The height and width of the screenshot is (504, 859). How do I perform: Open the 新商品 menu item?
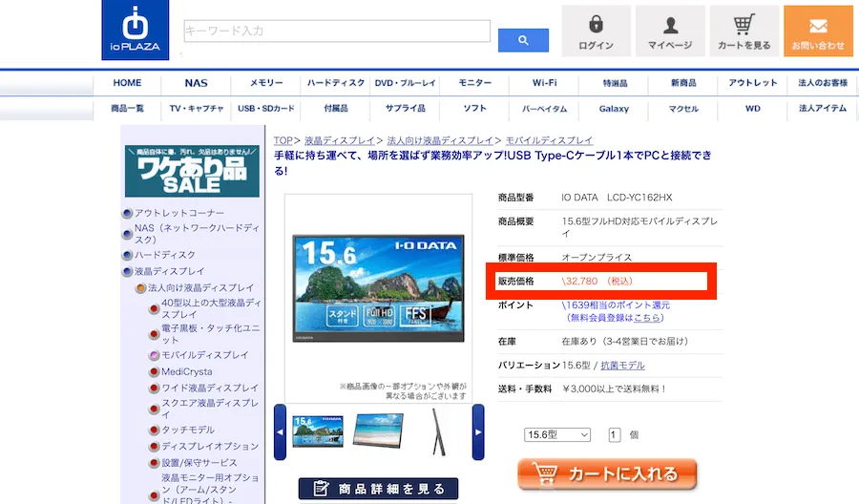[x=683, y=83]
